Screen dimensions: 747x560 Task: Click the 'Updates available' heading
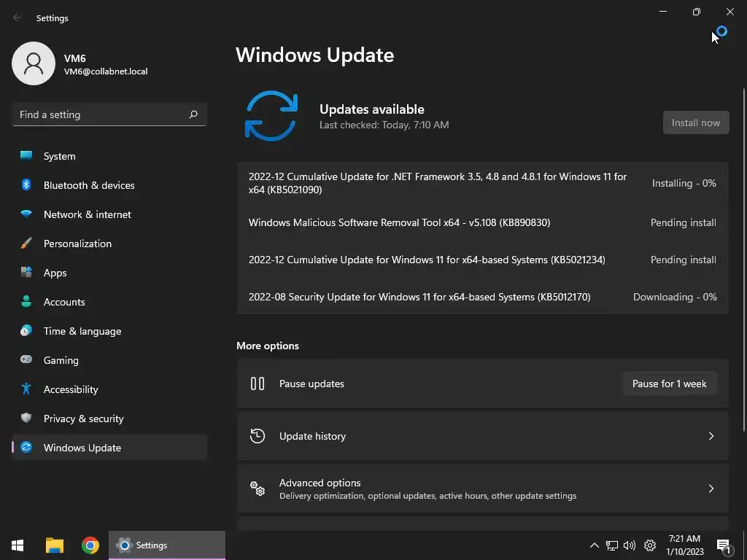[x=371, y=109]
